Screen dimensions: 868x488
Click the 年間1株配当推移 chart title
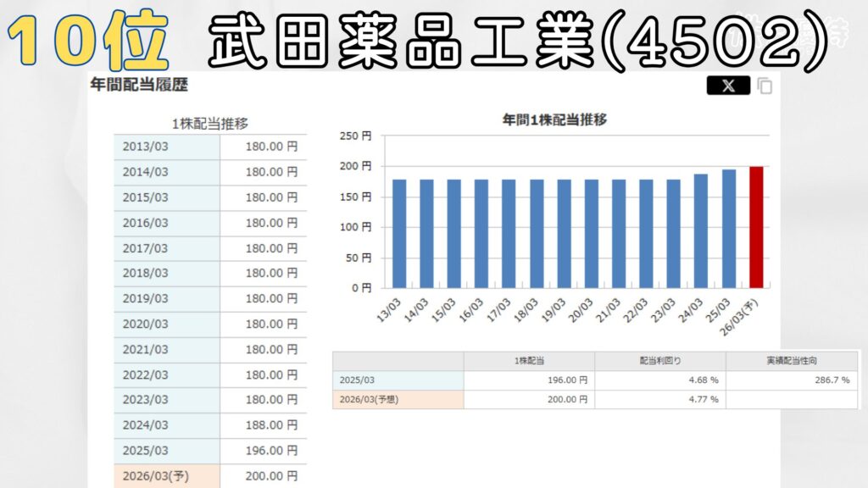(554, 119)
